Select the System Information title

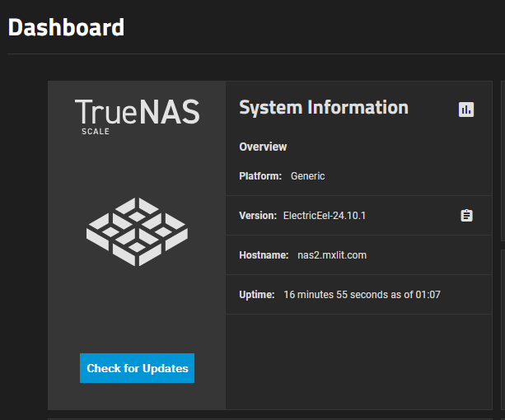324,108
